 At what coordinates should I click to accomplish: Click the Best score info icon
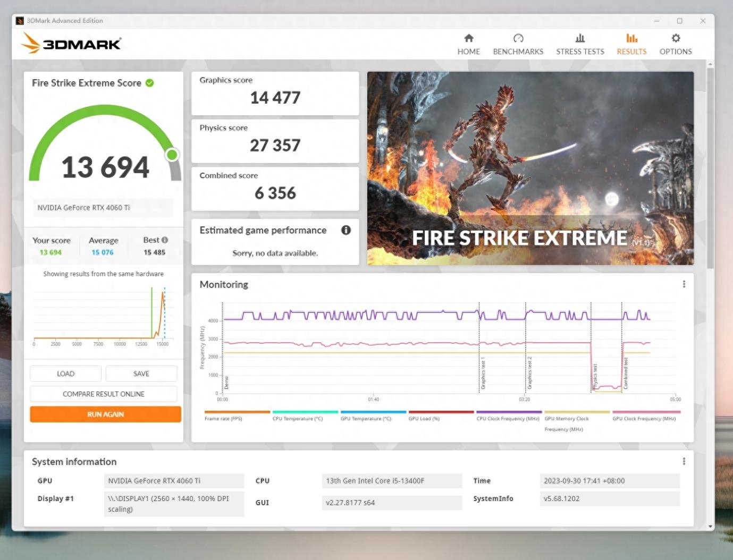[165, 240]
